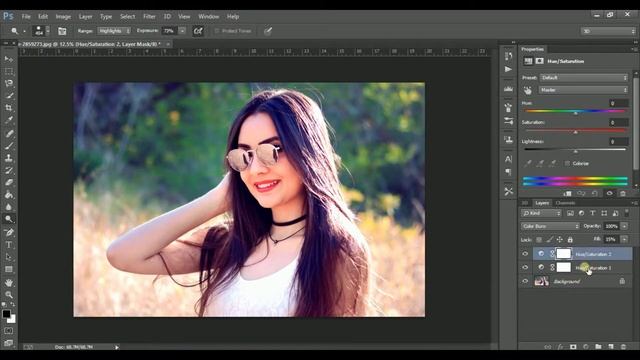Viewport: 640px width, 360px height.
Task: Open the Exposure slider popup arrow
Action: 182,31
